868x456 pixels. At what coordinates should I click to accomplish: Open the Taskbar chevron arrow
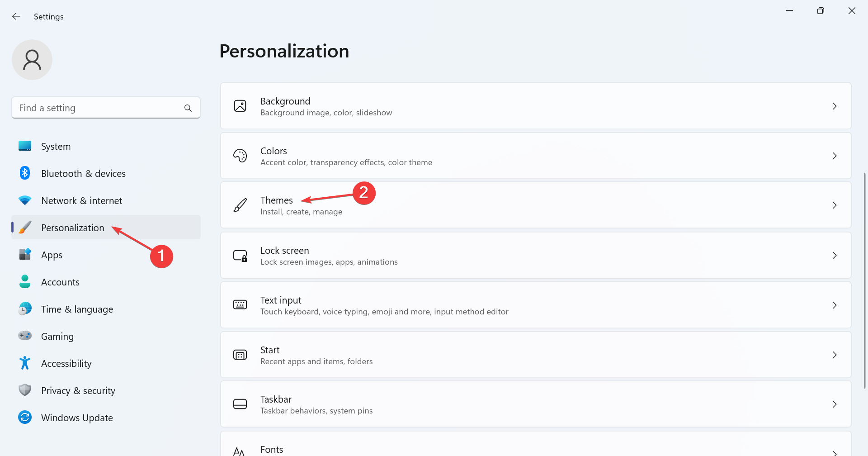pyautogui.click(x=835, y=404)
